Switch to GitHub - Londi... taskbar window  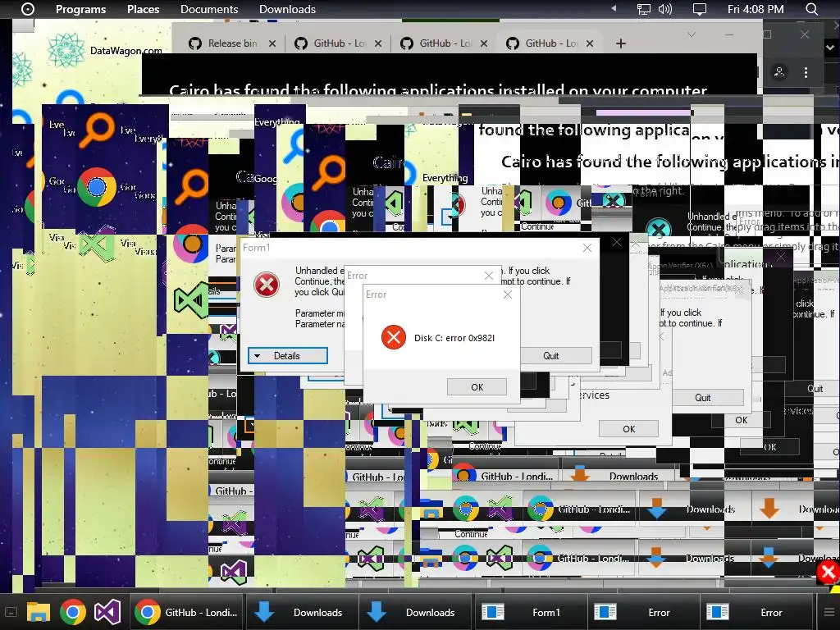click(186, 612)
